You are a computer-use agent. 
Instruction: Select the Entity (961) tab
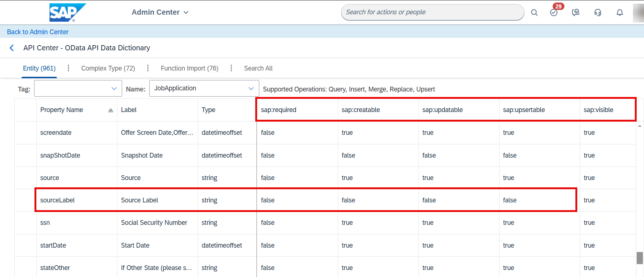point(39,68)
